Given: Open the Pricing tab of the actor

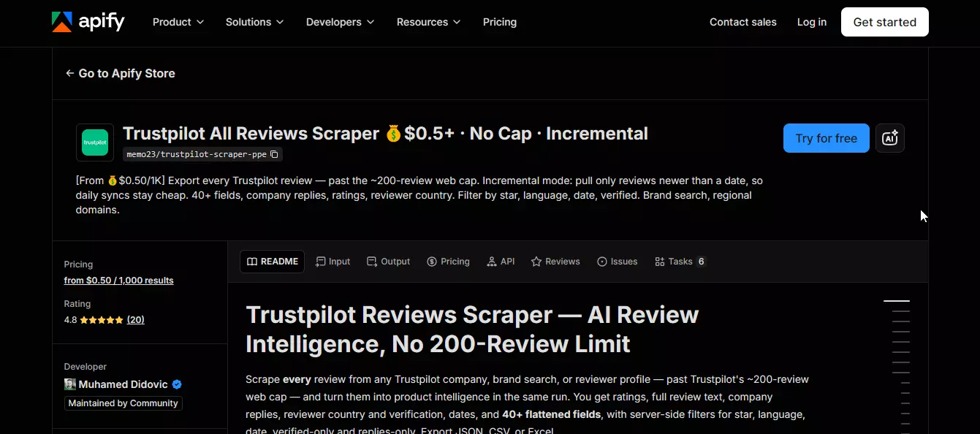Looking at the screenshot, I should (x=448, y=262).
